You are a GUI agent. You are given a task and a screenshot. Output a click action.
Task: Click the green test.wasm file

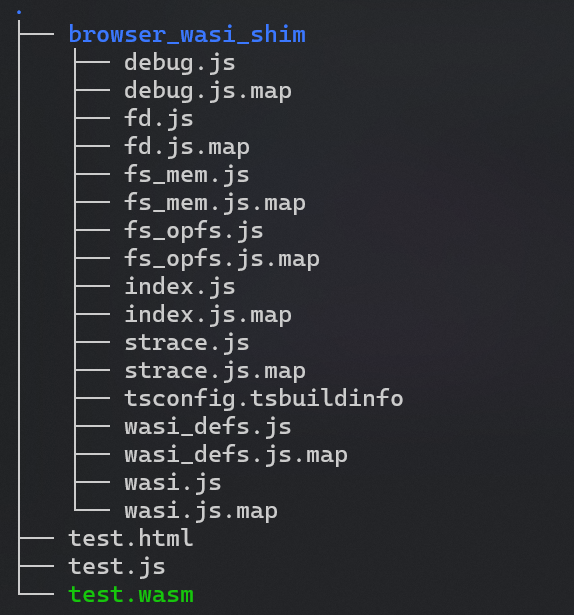pyautogui.click(x=131, y=595)
